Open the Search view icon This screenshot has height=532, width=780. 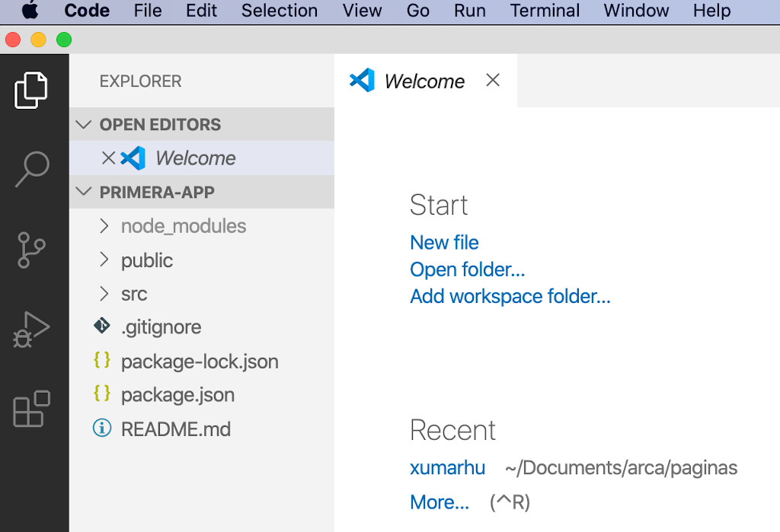click(32, 169)
